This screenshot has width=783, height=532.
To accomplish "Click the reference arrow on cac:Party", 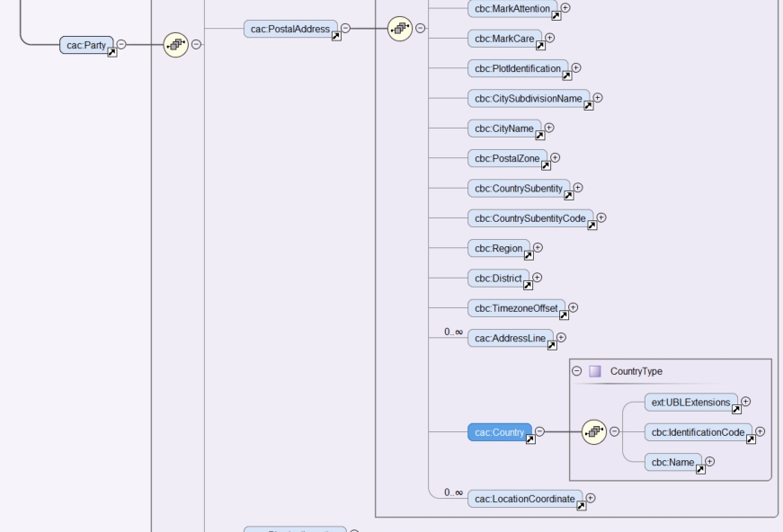I will pyautogui.click(x=111, y=53).
